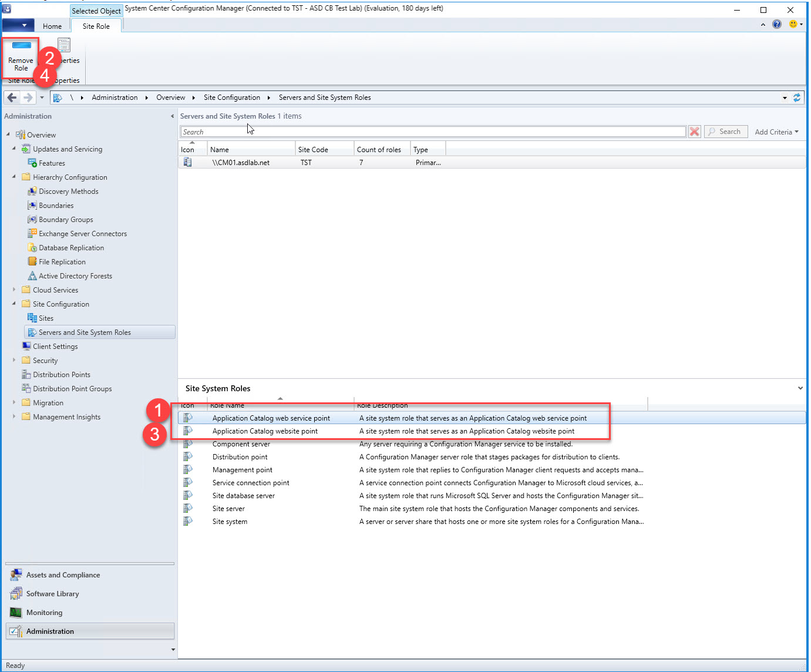
Task: Select the Distribution point role
Action: (491, 457)
